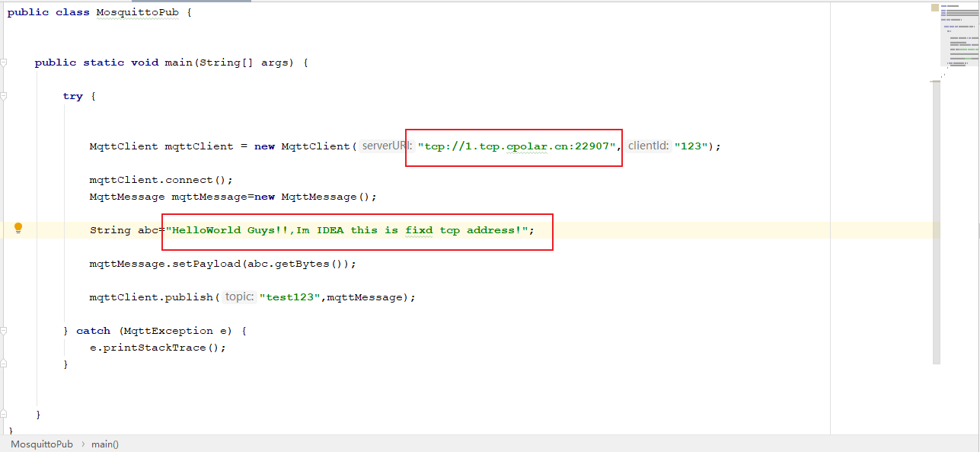Viewport: 980px width, 452px height.
Task: Click the MosquittoPub class name declaration
Action: click(x=137, y=13)
